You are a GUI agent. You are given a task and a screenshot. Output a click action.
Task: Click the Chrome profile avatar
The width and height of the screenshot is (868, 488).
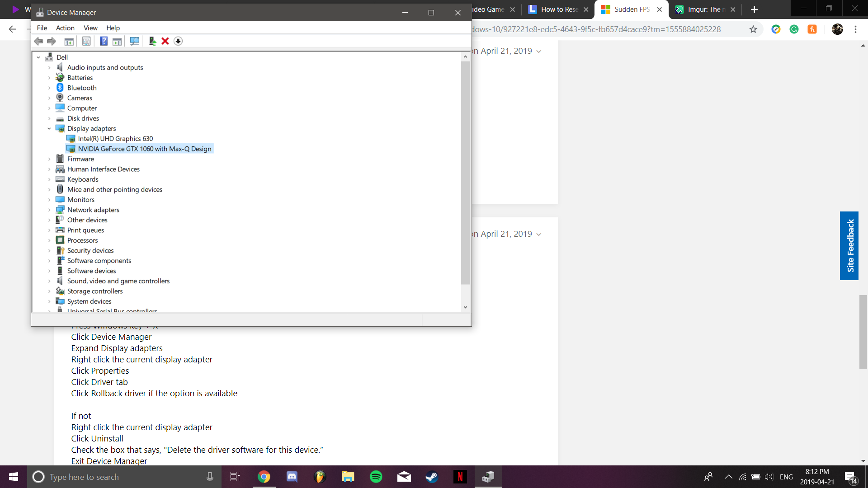(837, 29)
